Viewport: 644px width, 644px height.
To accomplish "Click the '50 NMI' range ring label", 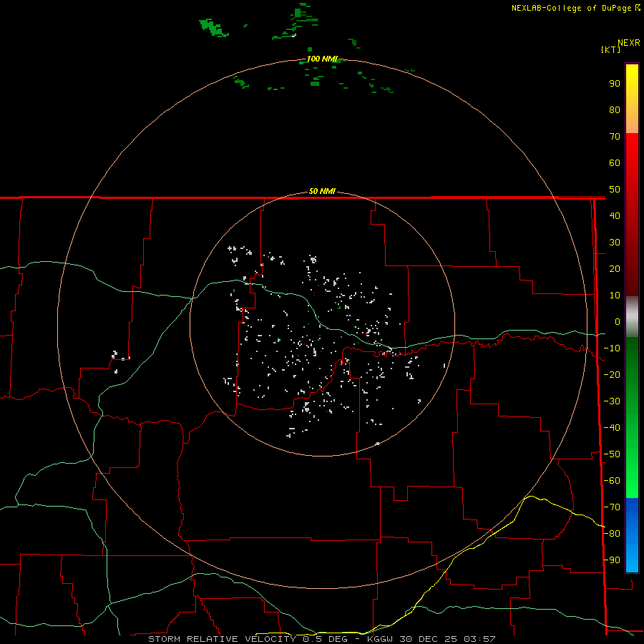I will click(322, 191).
